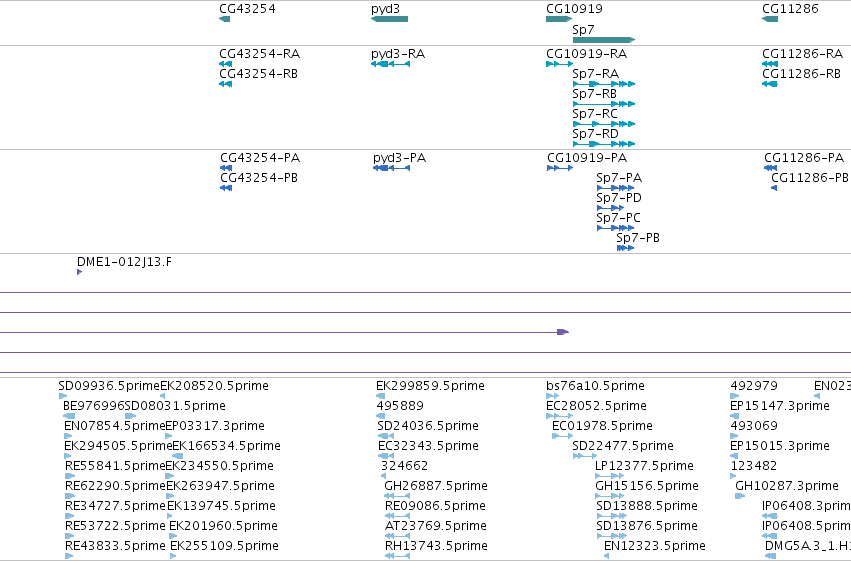The image size is (851, 561).
Task: Click the CG10919 gene feature
Action: pyautogui.click(x=559, y=19)
